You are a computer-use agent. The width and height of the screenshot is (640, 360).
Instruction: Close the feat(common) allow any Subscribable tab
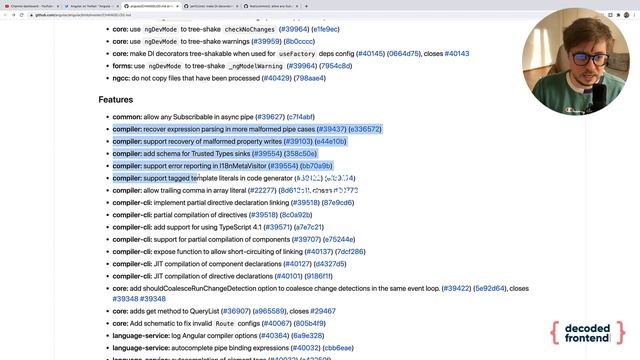(297, 6)
